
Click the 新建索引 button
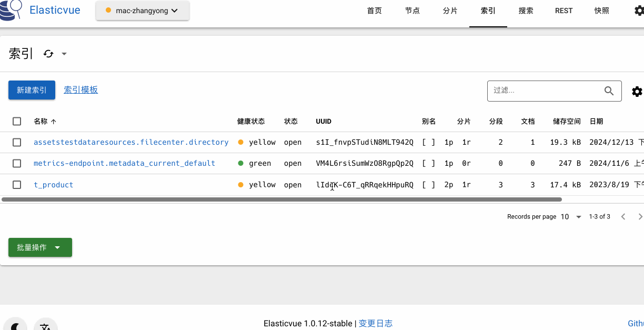(32, 90)
